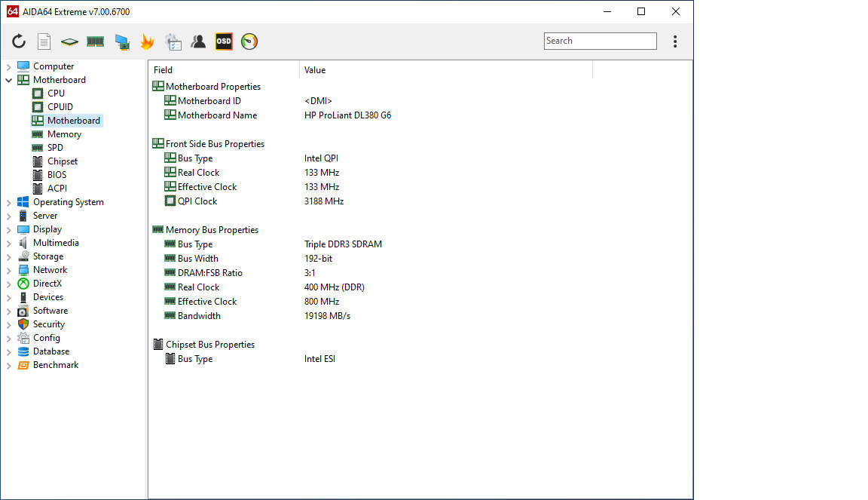This screenshot has width=868, height=500.
Task: Open the three-dot overflow menu
Action: (x=675, y=41)
